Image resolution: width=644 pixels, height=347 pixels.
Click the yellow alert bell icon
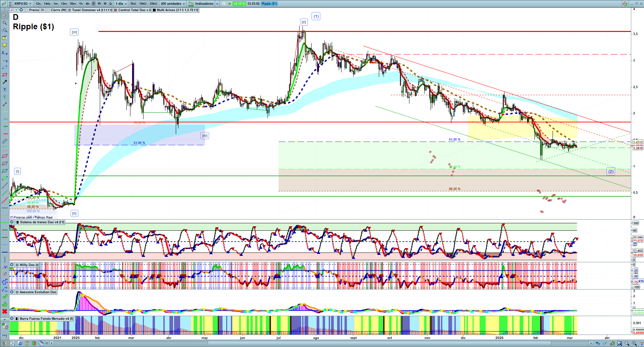(5, 45)
